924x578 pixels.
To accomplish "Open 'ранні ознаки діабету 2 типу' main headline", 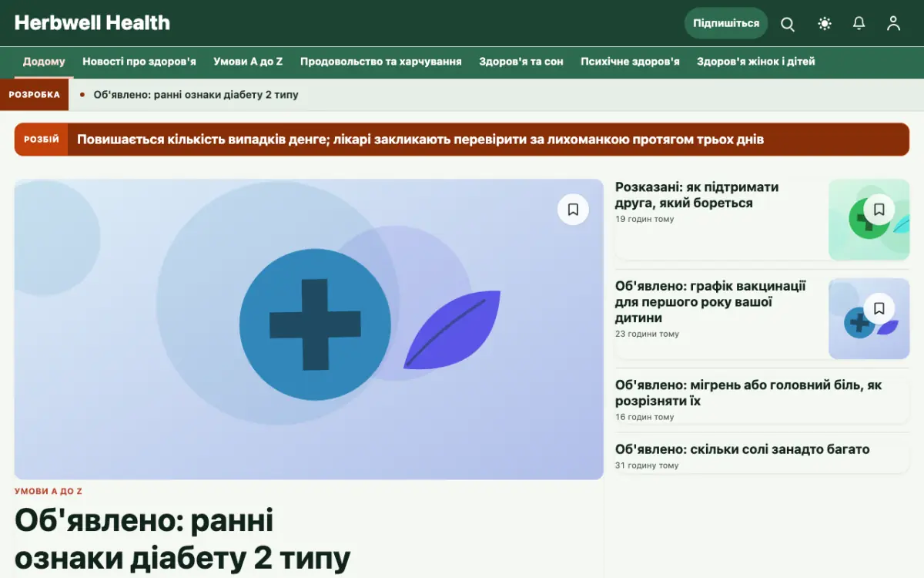I will click(182, 539).
